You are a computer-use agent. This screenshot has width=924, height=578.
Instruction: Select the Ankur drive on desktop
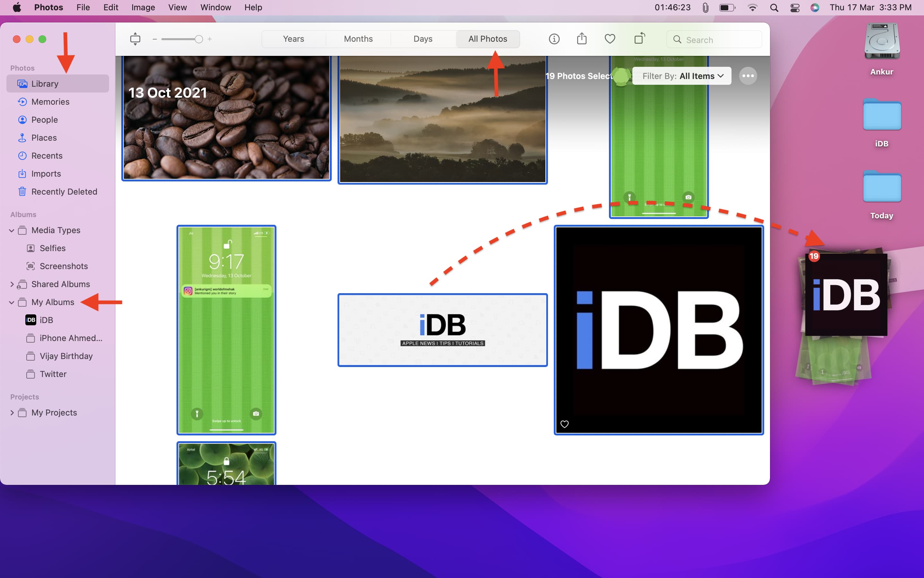coord(882,50)
